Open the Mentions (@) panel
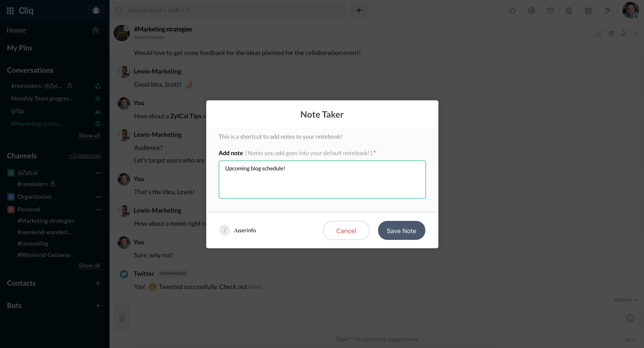 coord(532,11)
